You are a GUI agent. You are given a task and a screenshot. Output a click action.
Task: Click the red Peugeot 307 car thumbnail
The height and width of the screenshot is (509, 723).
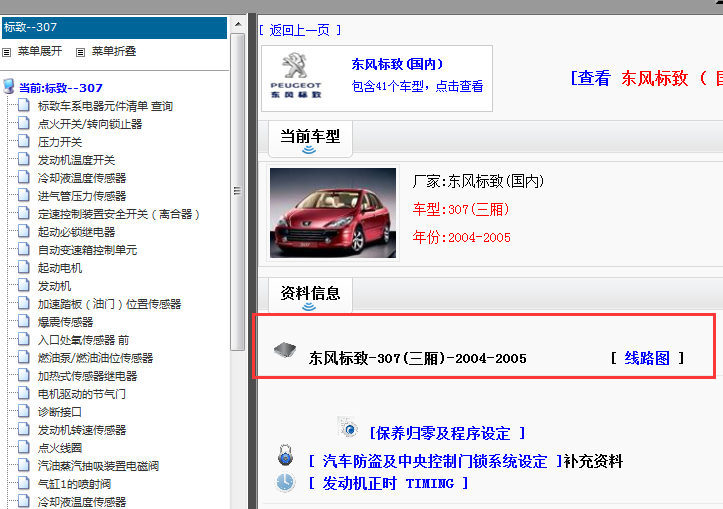click(x=333, y=213)
